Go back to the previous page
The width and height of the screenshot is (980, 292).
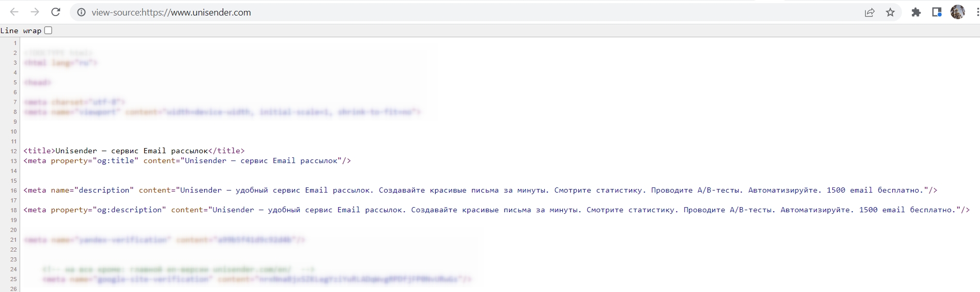pyautogui.click(x=14, y=12)
